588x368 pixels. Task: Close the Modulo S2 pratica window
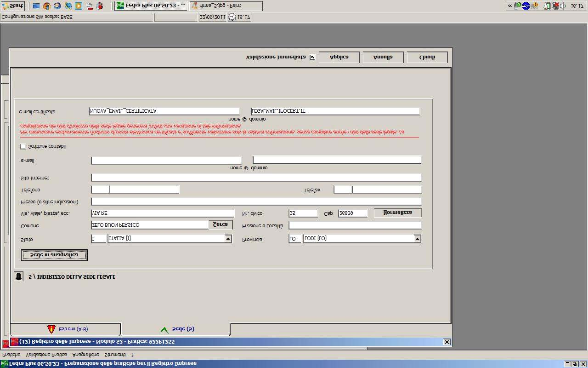(447, 342)
